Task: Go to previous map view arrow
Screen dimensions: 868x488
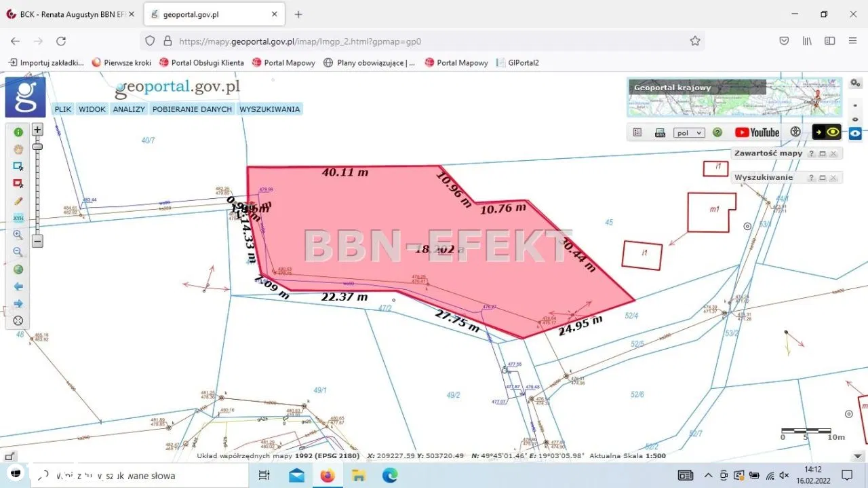Action: point(18,286)
